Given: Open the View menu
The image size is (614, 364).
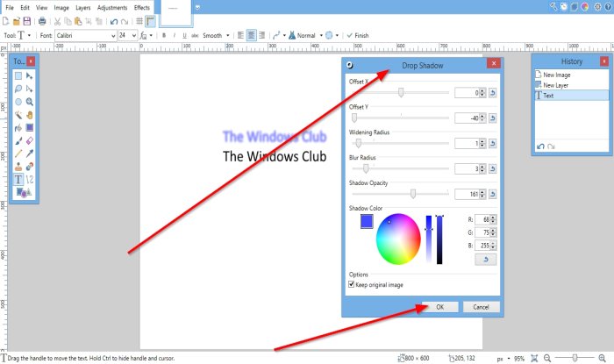Looking at the screenshot, I should tap(41, 7).
